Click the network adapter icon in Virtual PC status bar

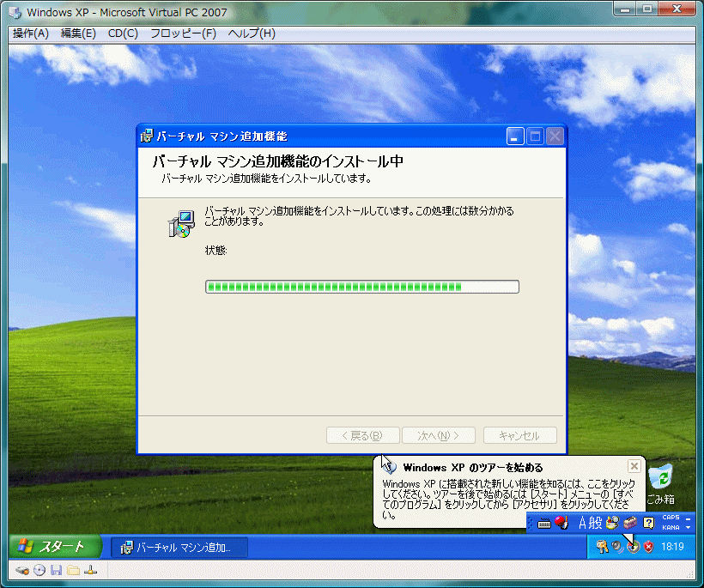[90, 571]
